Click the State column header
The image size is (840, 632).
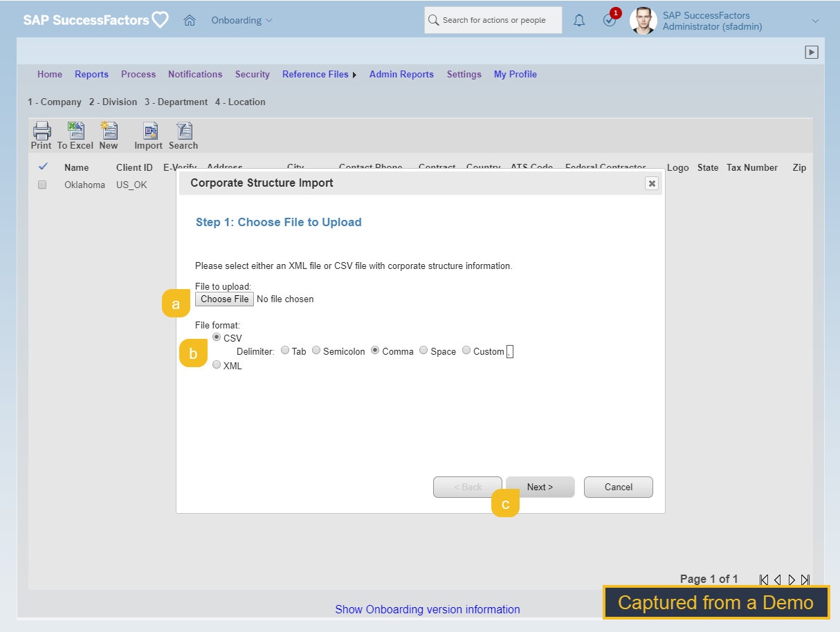(x=708, y=167)
